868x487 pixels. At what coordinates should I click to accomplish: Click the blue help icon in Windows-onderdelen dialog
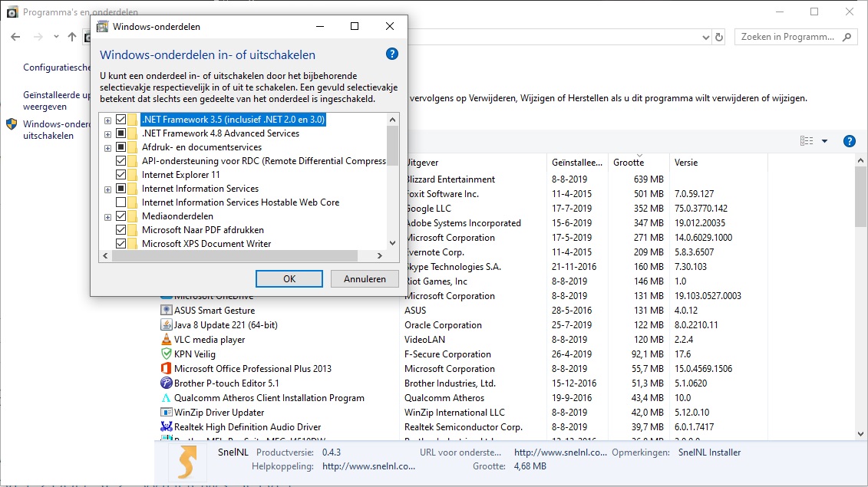point(392,54)
